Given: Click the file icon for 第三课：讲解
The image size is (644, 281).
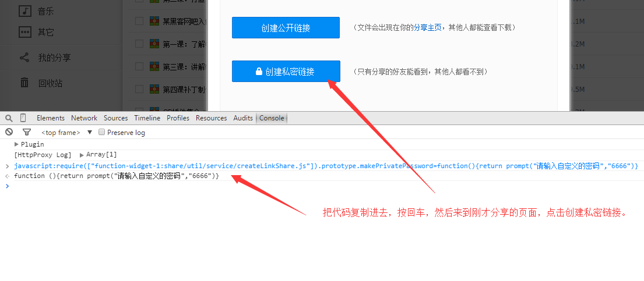Looking at the screenshot, I should click(154, 66).
